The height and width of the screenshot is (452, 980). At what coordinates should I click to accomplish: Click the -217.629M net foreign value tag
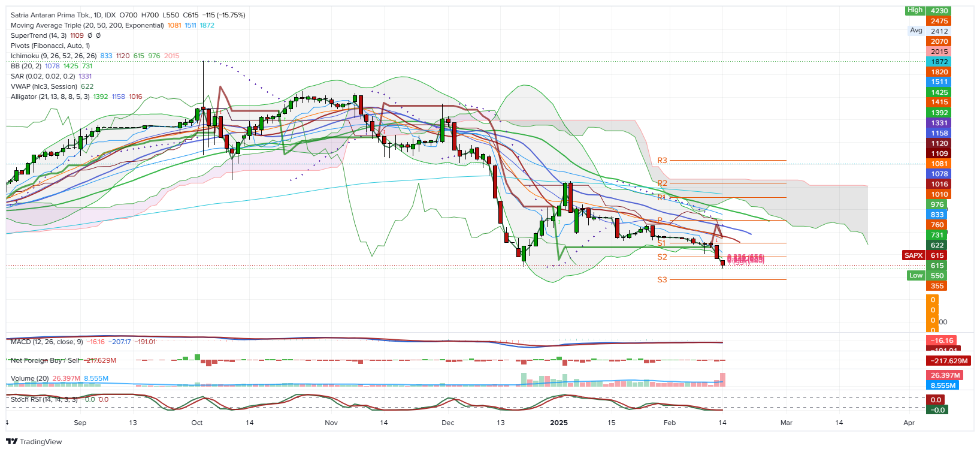[949, 361]
